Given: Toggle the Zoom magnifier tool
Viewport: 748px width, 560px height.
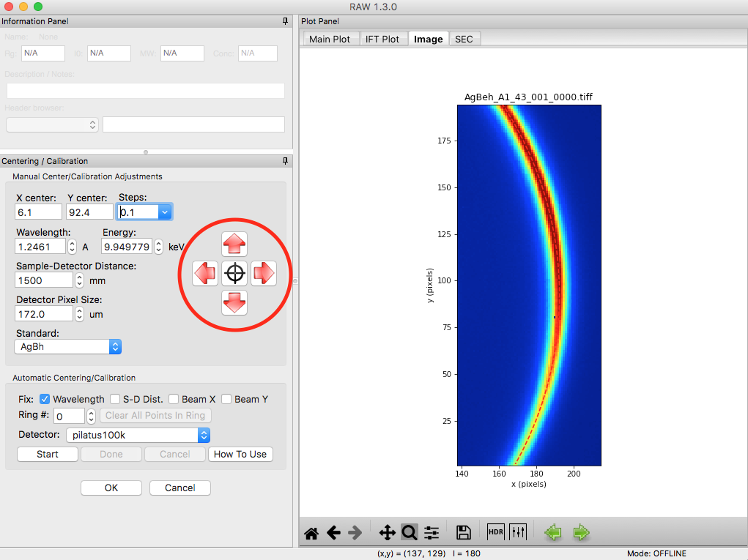Looking at the screenshot, I should coord(410,532).
